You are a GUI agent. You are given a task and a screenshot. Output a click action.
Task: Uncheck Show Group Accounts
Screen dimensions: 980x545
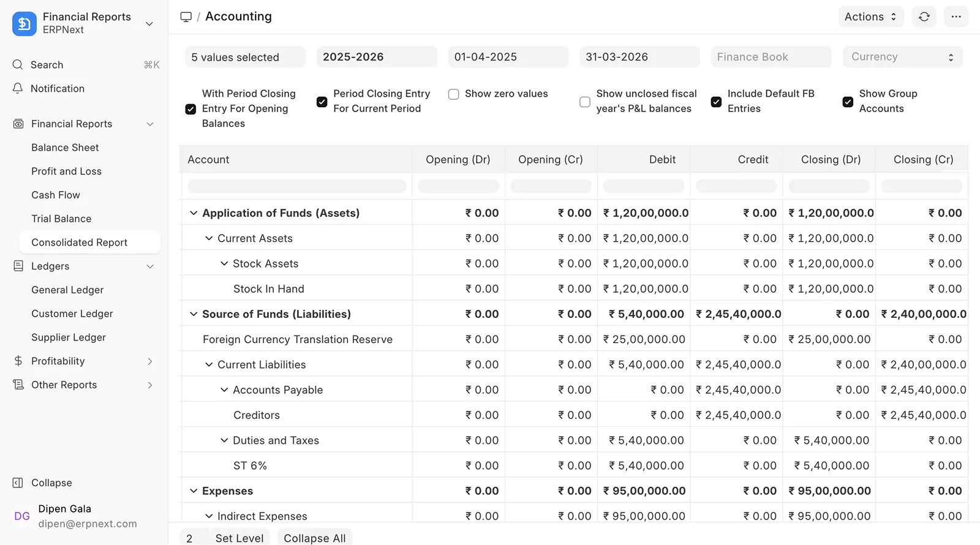pos(848,102)
